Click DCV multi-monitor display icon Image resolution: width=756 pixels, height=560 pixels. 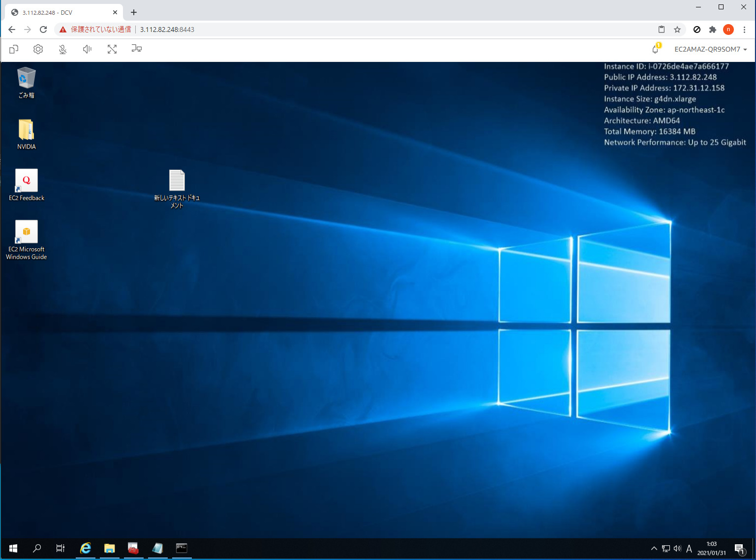pos(137,49)
